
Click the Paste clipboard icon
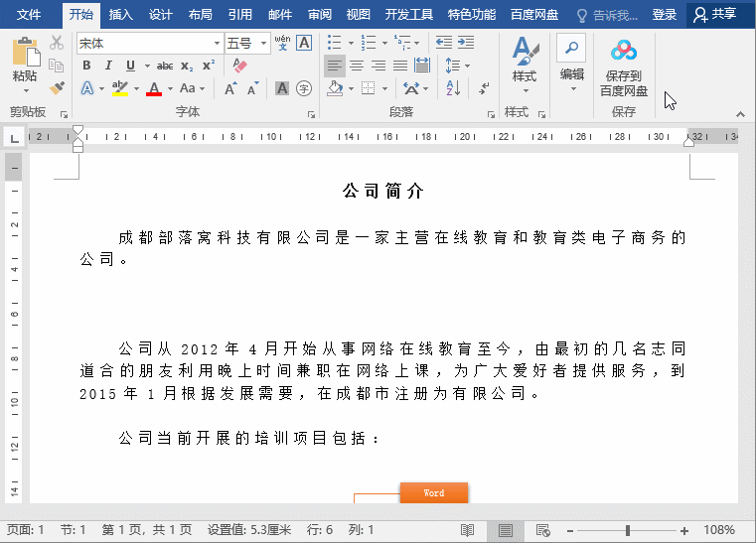click(x=26, y=51)
